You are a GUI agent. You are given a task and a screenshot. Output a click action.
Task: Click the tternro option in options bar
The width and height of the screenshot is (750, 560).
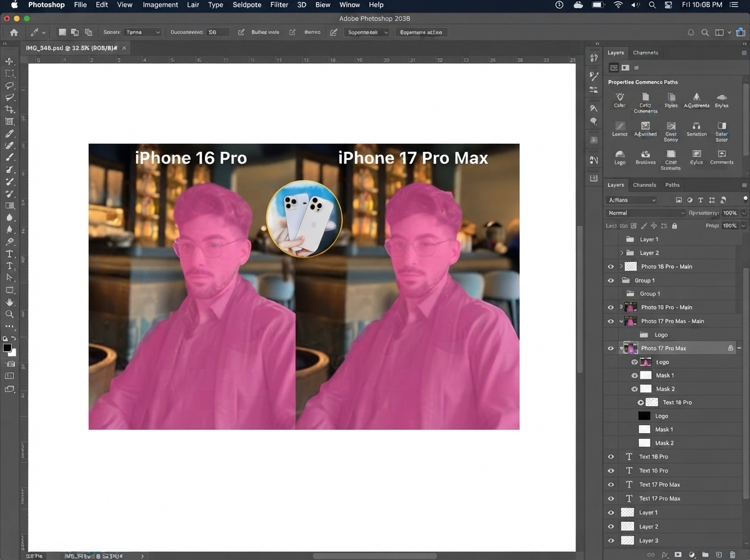312,32
